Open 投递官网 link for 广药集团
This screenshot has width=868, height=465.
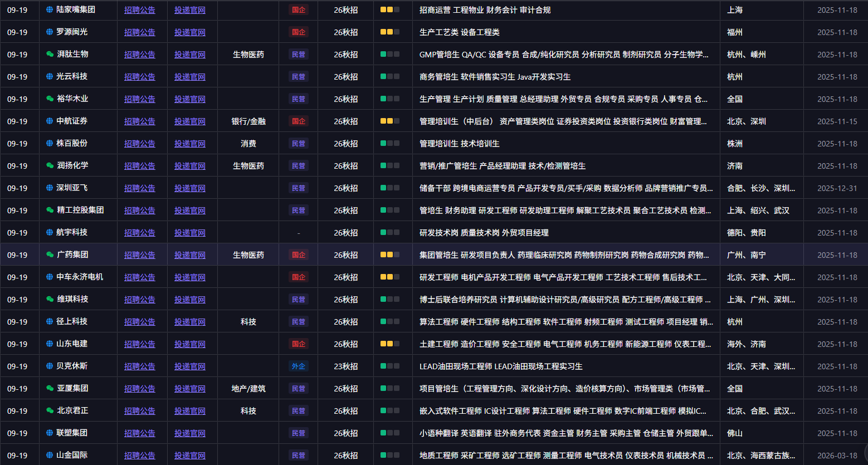tap(190, 255)
